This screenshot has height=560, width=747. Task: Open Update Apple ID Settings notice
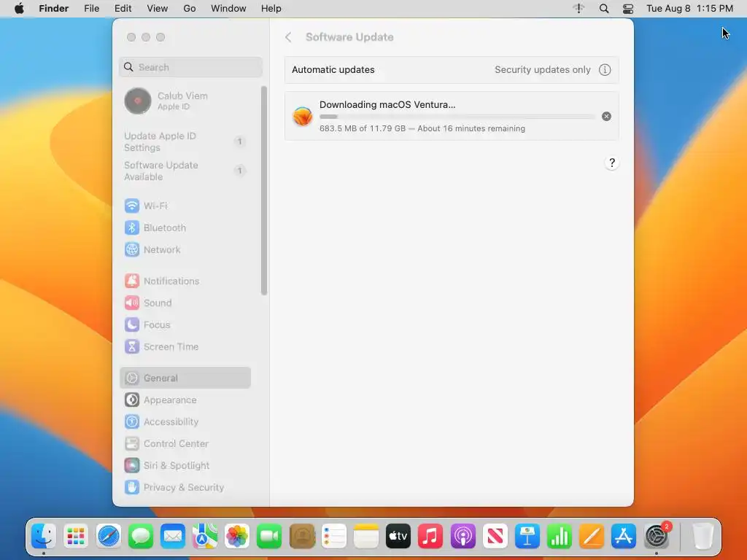185,141
